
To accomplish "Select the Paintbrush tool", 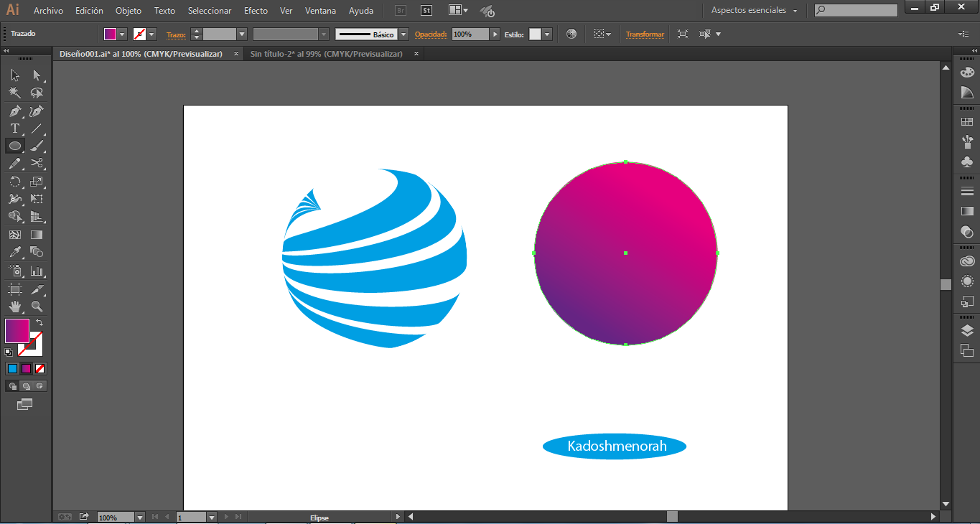I will click(37, 146).
